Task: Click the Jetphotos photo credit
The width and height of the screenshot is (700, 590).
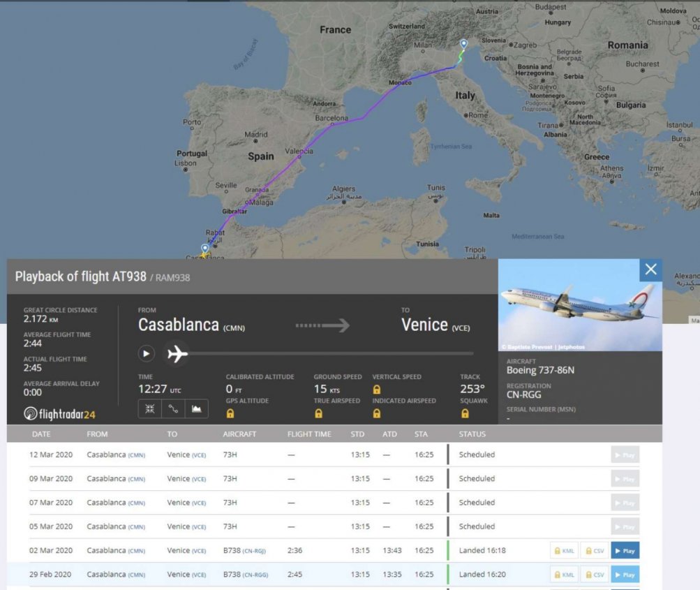Action: [543, 347]
